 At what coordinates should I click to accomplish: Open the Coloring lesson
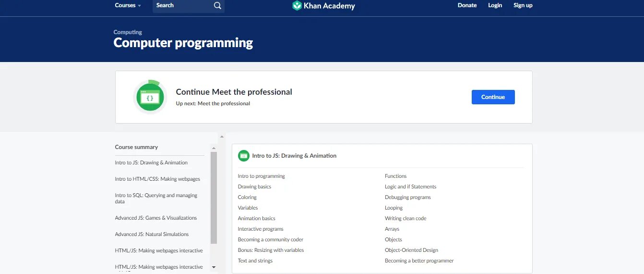[247, 197]
